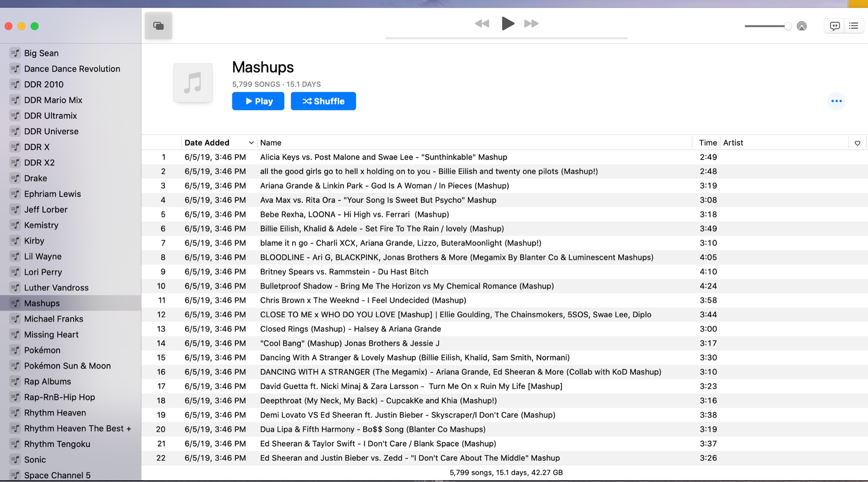Adjust the volume slider knob
Screen dimensions: 868x482
(787, 26)
